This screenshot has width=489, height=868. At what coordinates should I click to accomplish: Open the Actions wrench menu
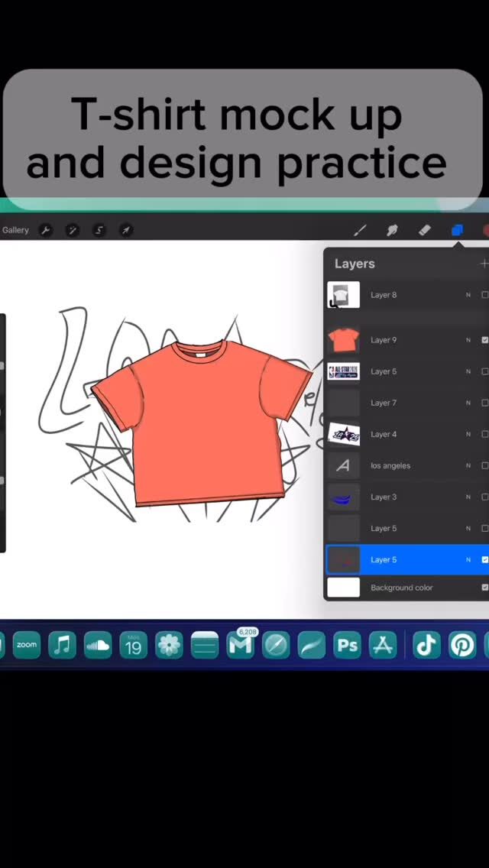[46, 230]
